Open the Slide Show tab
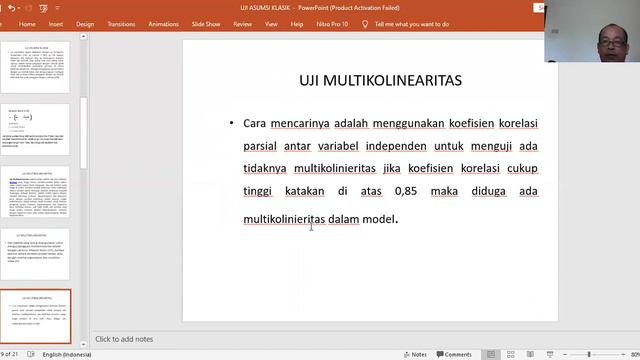 click(x=206, y=24)
